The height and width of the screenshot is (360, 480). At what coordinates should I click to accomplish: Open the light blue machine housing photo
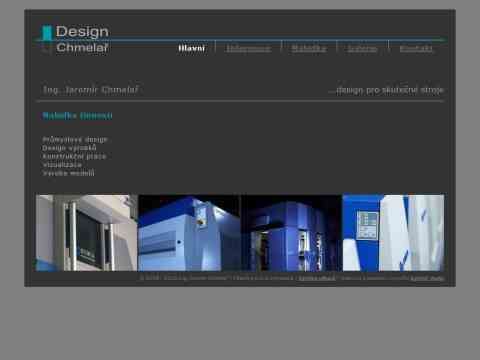[189, 233]
